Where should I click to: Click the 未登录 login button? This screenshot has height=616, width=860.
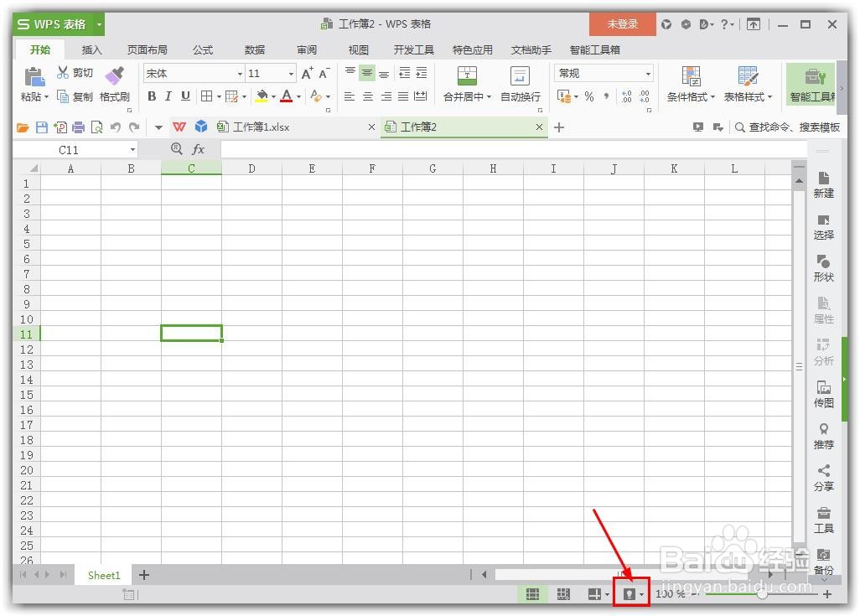coord(622,24)
